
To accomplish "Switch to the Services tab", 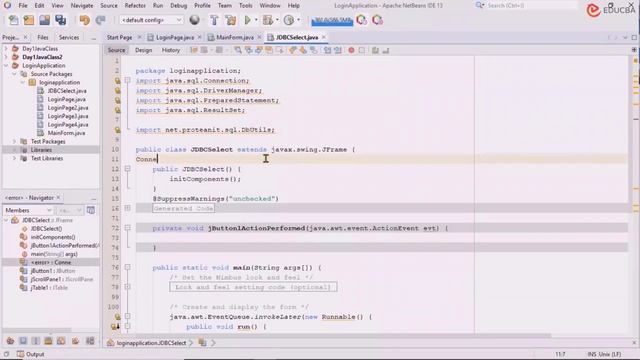I will (x=69, y=37).
